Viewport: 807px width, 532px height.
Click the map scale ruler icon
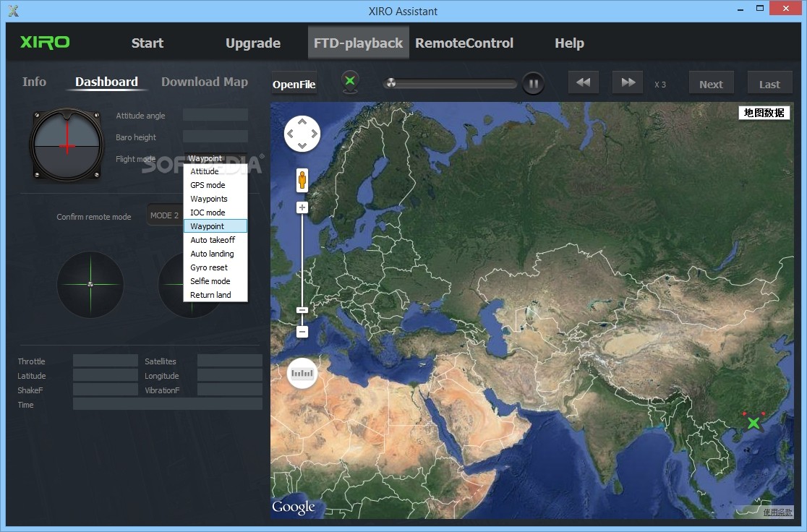coord(302,373)
